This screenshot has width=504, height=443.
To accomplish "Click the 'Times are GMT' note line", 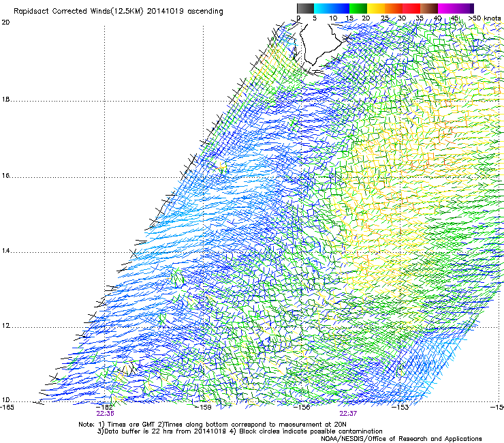I will coord(212,425).
